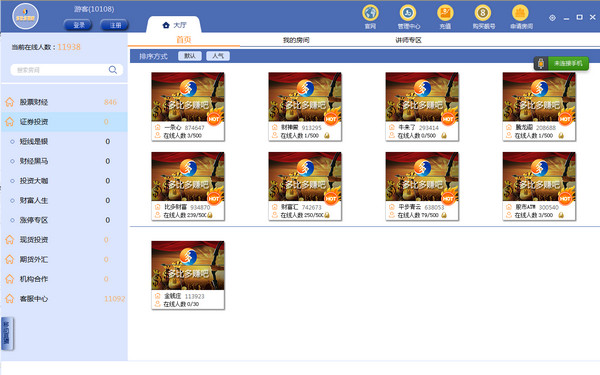Click the user avatar logo
Viewport: 600px width, 375px height.
25,16
